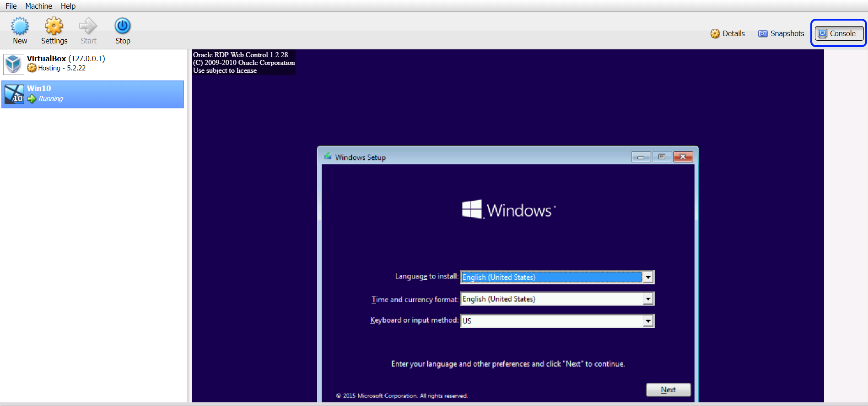Switch to the Console tab
The width and height of the screenshot is (868, 406).
(x=839, y=33)
